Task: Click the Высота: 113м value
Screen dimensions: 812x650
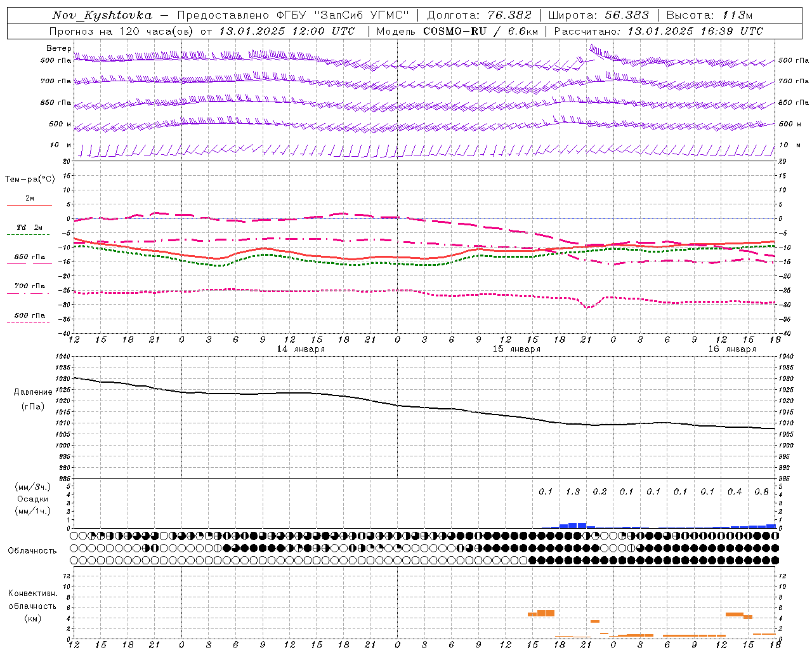Action: pyautogui.click(x=709, y=15)
